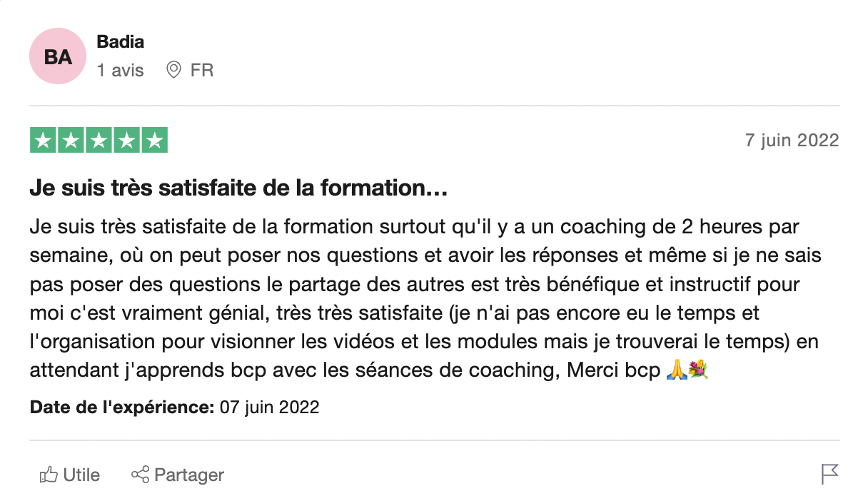Viewport: 868px width, 501px height.
Task: Open the reviewer name Badia
Action: [x=120, y=42]
